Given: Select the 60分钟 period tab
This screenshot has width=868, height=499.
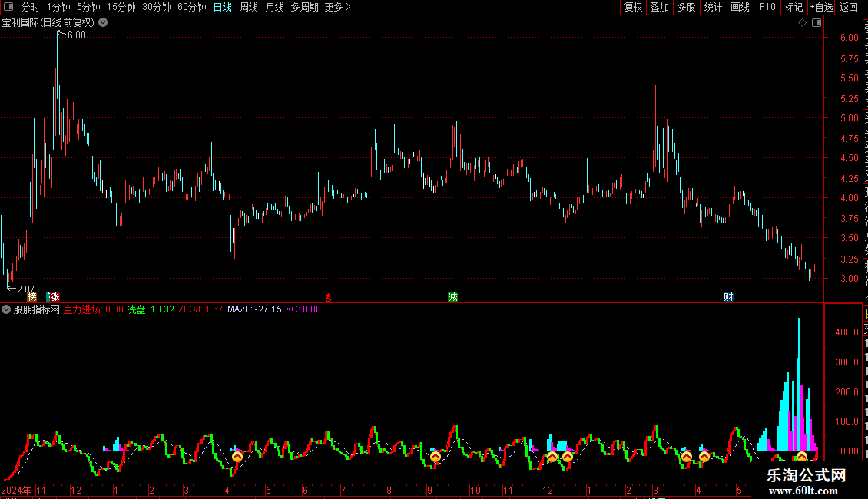Looking at the screenshot, I should pos(192,7).
